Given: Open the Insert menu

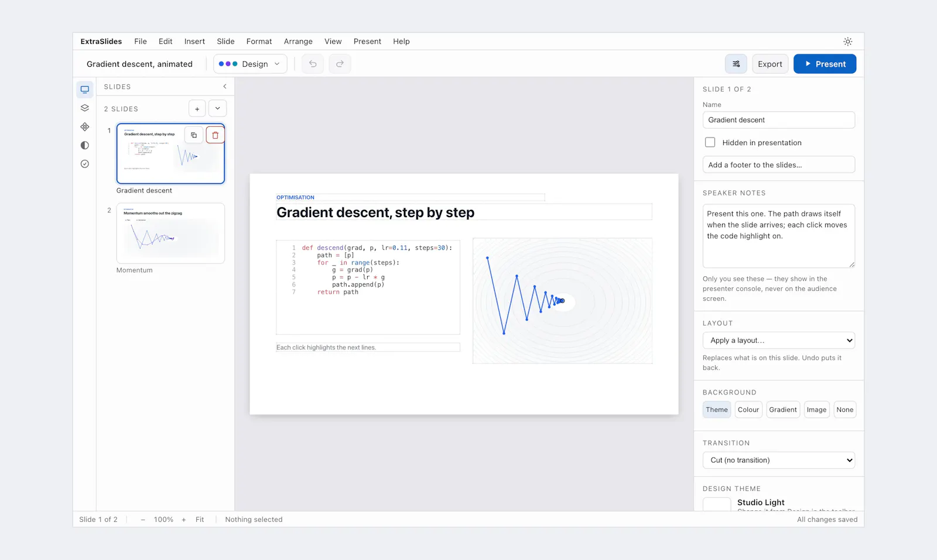Looking at the screenshot, I should click(x=194, y=42).
